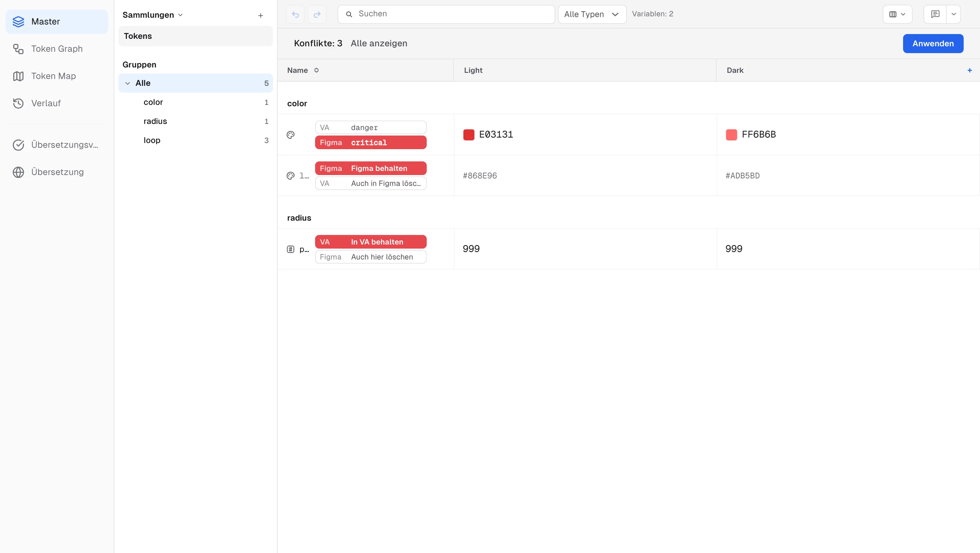Click the Übersetzung globe icon
The image size is (980, 553).
click(x=18, y=172)
